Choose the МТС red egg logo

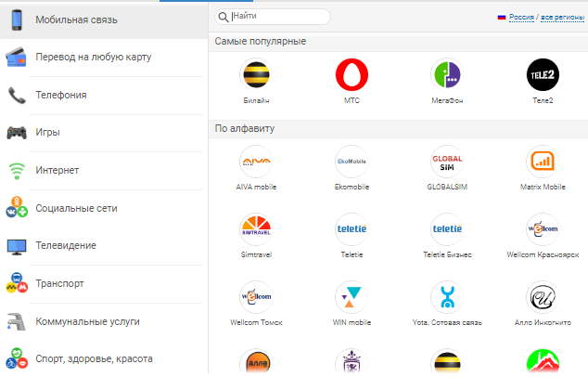coord(352,74)
